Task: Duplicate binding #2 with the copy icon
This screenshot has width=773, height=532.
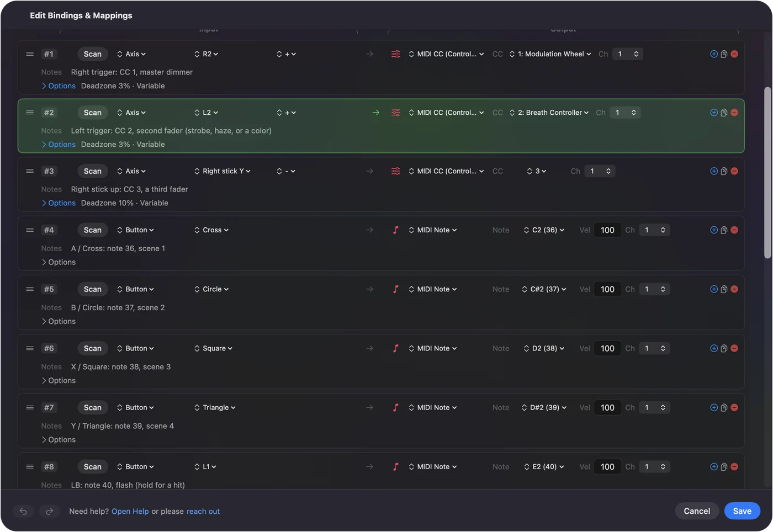Action: coord(724,113)
